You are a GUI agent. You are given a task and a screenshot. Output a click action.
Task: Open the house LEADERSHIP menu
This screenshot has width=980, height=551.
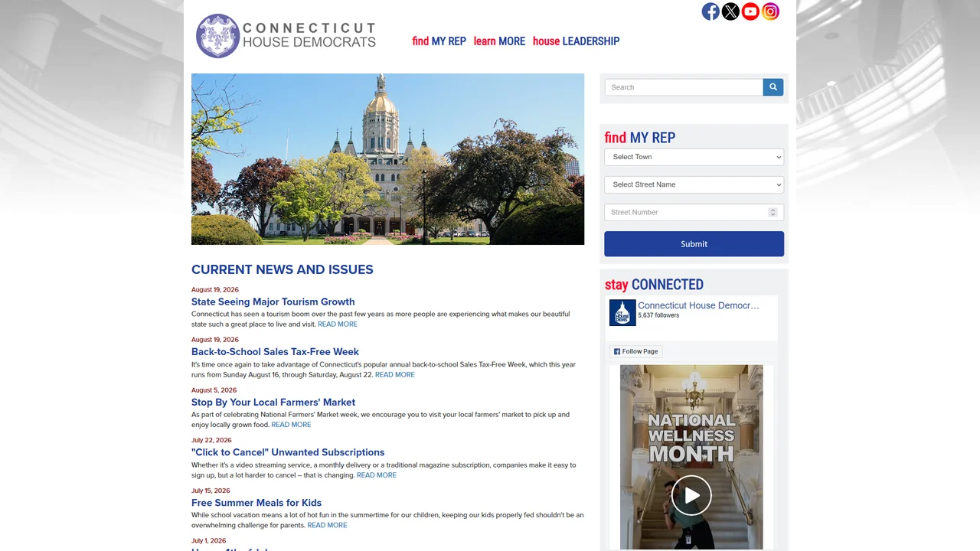tap(576, 41)
